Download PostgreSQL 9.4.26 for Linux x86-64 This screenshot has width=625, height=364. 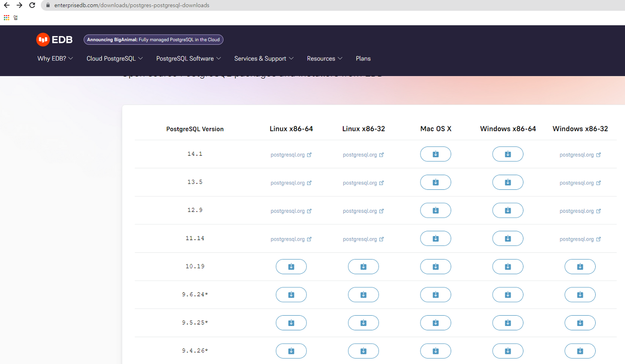(291, 351)
